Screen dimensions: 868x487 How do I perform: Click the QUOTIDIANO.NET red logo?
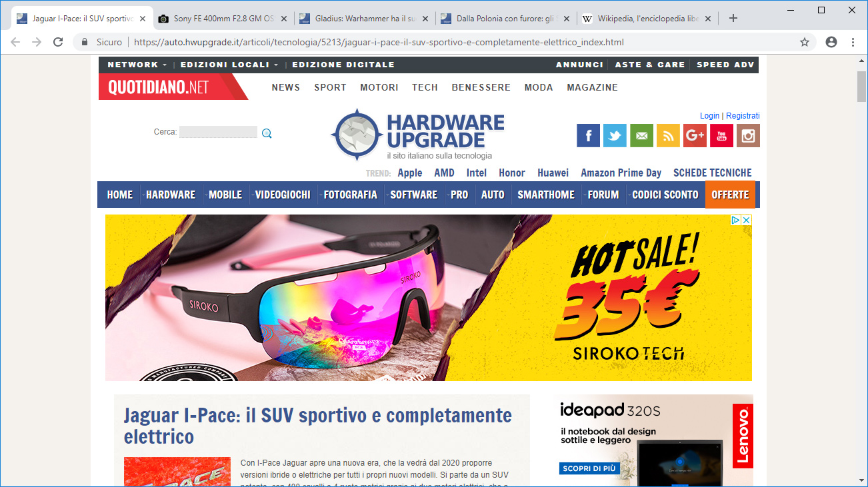pos(172,87)
